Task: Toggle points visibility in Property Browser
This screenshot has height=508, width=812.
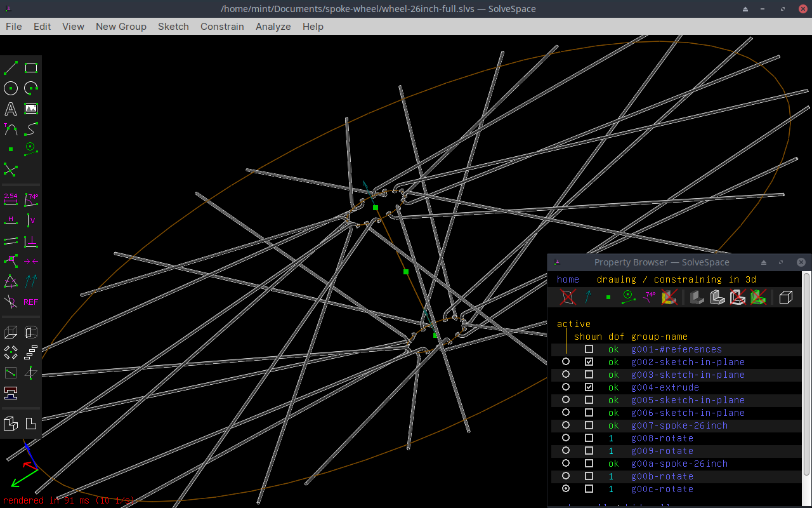Action: (608, 297)
